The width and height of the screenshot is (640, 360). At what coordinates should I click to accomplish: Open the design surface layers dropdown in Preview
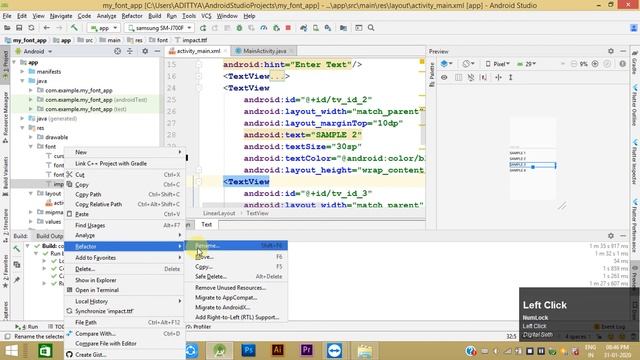click(x=447, y=64)
